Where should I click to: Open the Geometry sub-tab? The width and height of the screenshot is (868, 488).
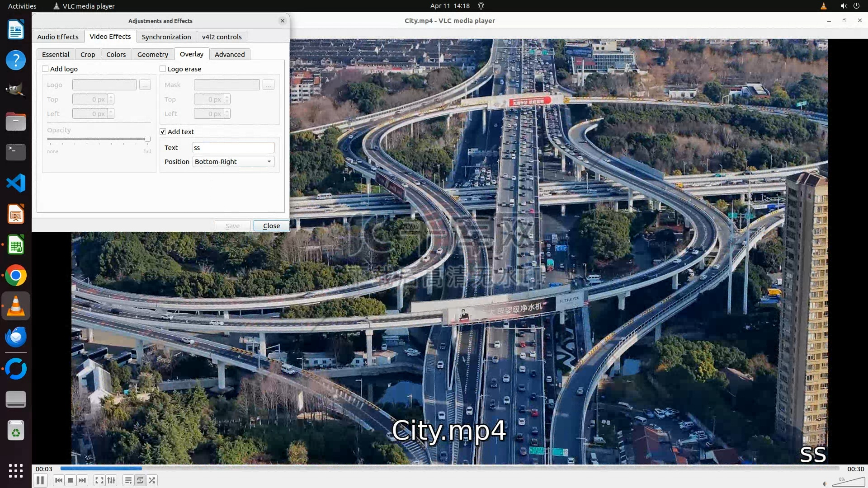pos(152,54)
